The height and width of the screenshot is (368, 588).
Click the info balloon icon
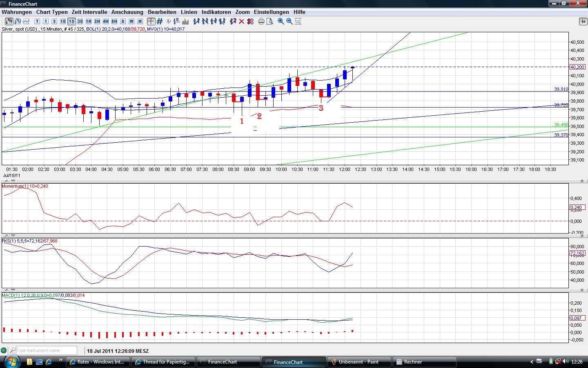168,21
